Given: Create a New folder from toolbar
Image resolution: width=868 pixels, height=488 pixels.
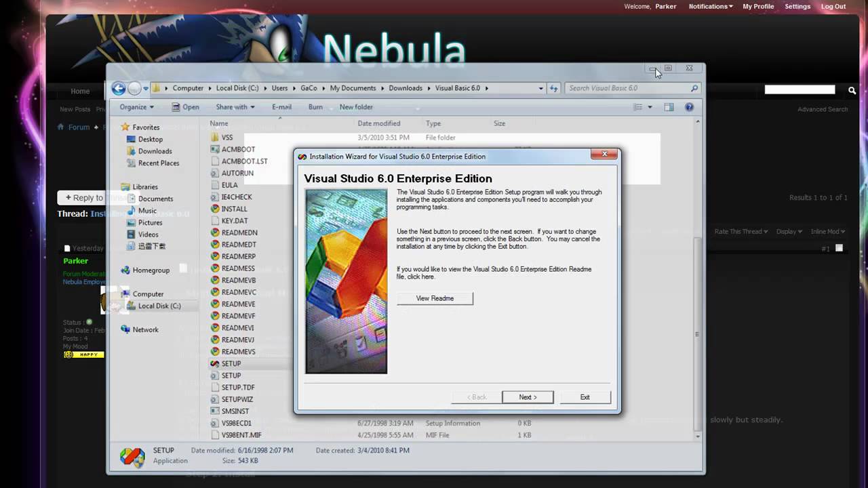Looking at the screenshot, I should point(356,107).
